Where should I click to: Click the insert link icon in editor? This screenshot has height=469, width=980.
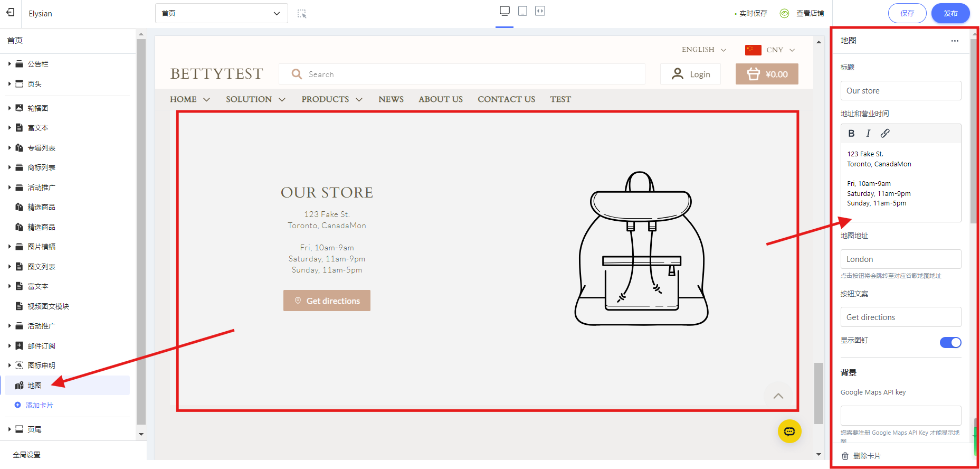point(885,134)
